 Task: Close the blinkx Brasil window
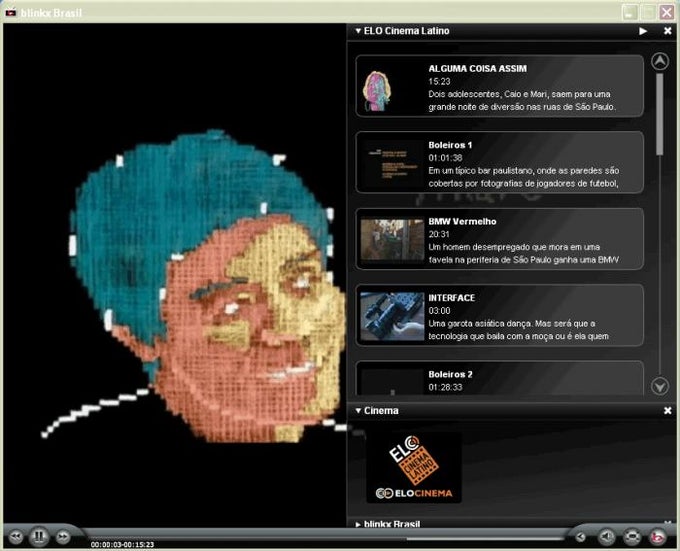coord(667,12)
